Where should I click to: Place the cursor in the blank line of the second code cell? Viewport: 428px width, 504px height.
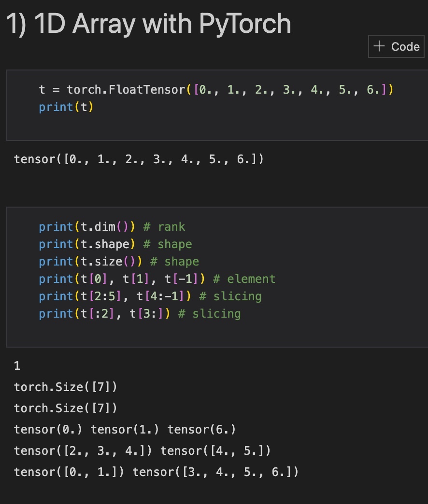(x=217, y=331)
